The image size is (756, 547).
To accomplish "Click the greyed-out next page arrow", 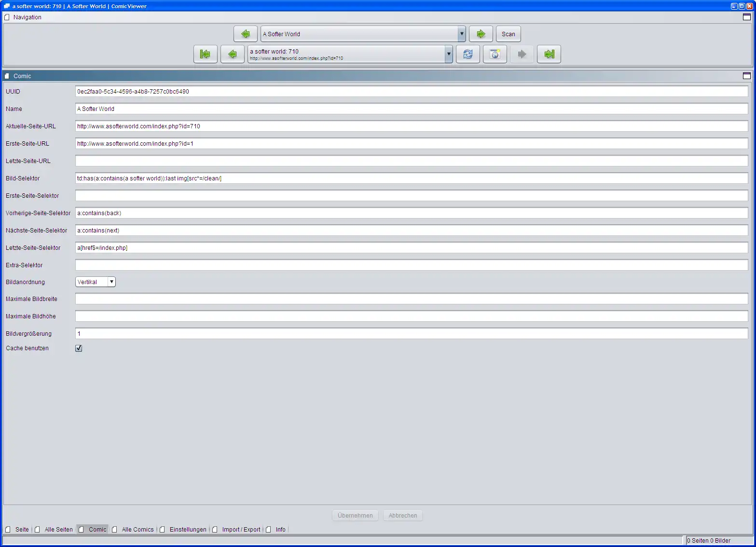I will [x=522, y=54].
